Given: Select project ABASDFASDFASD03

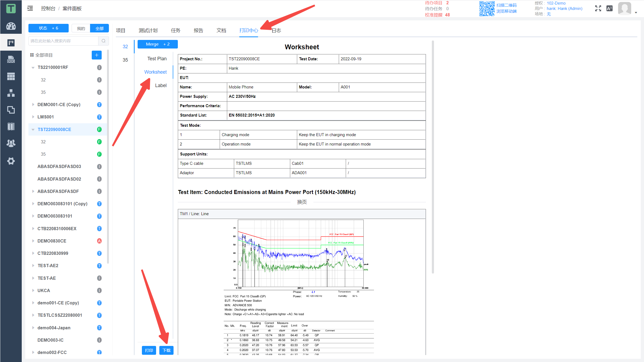Looking at the screenshot, I should click(x=59, y=166).
